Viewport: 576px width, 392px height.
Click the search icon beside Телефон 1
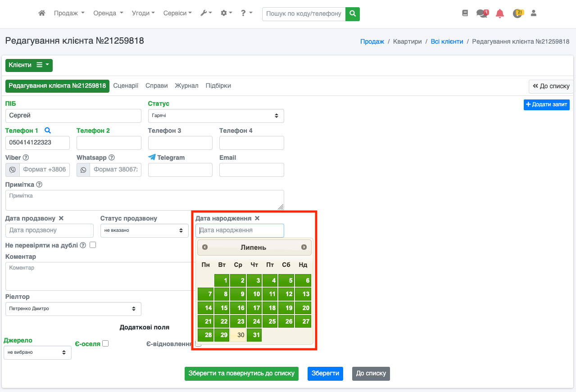click(48, 131)
